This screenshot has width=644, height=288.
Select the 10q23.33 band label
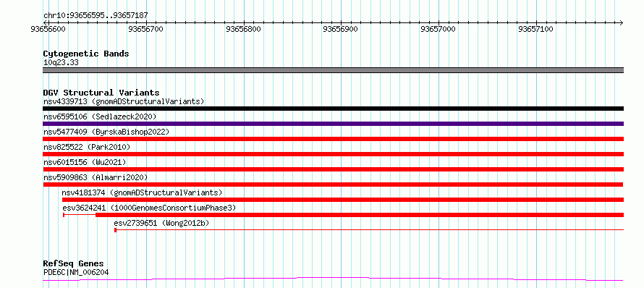click(x=61, y=63)
